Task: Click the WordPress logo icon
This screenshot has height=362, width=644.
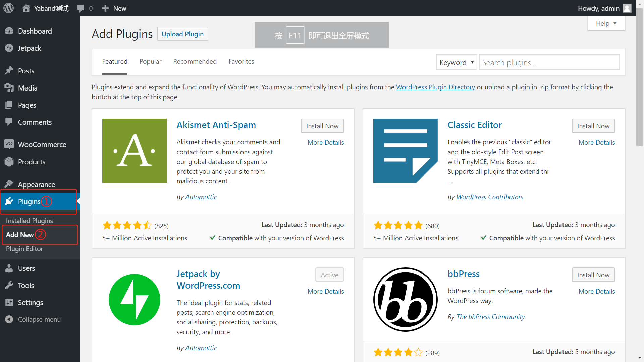Action: click(x=8, y=8)
